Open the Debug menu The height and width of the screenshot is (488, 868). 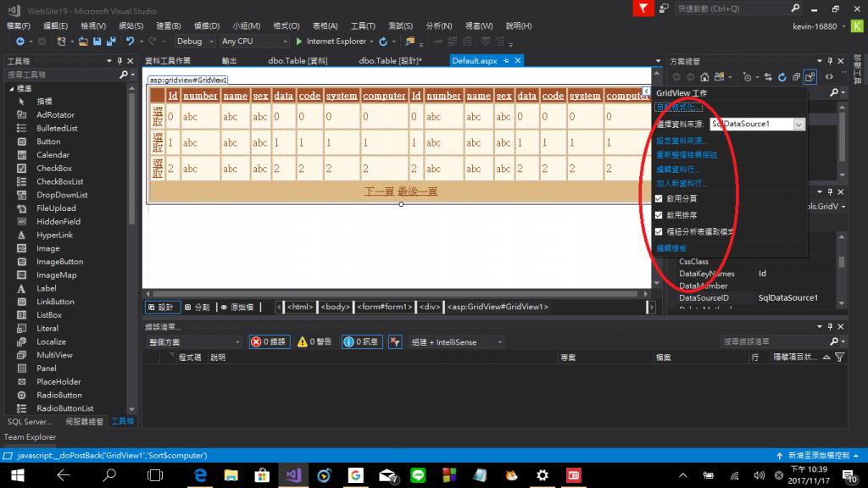(207, 26)
